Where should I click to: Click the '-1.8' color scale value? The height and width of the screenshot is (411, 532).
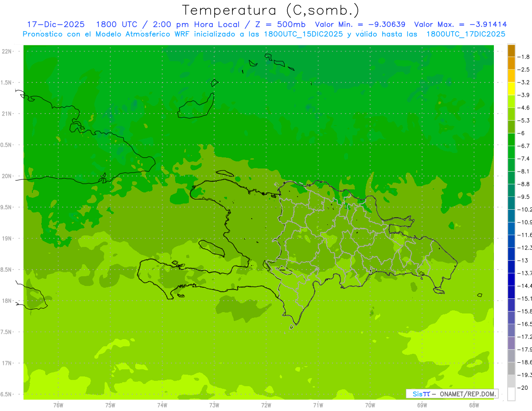click(x=524, y=57)
